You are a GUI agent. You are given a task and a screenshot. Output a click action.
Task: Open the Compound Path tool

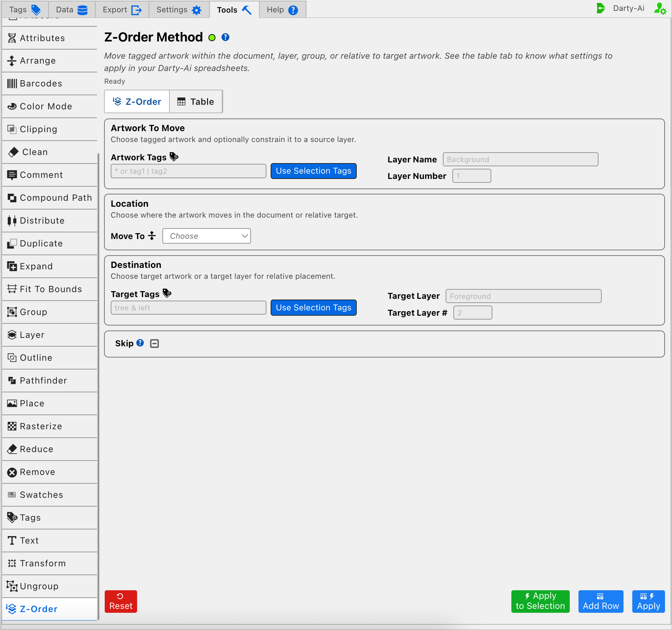(50, 198)
